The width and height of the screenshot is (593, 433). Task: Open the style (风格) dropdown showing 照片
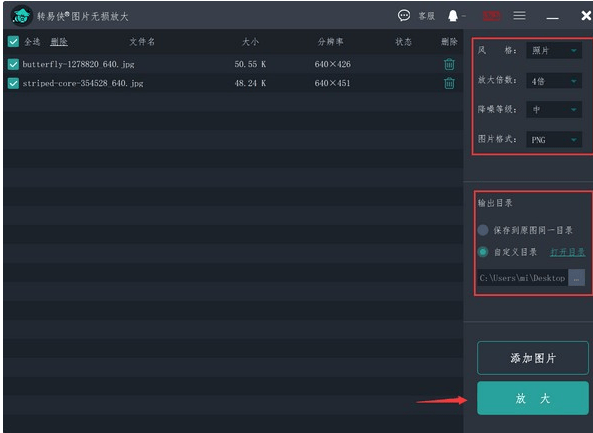[x=554, y=50]
